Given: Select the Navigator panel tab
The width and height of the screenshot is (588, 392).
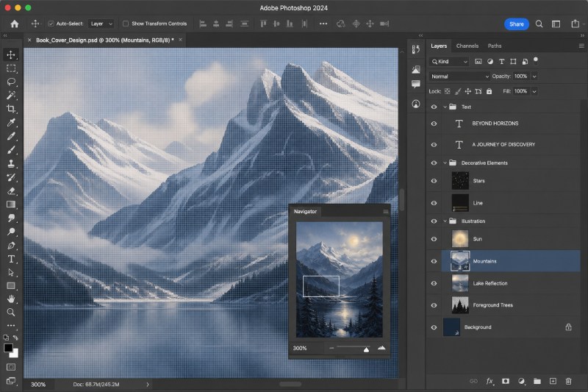Looking at the screenshot, I should point(305,212).
